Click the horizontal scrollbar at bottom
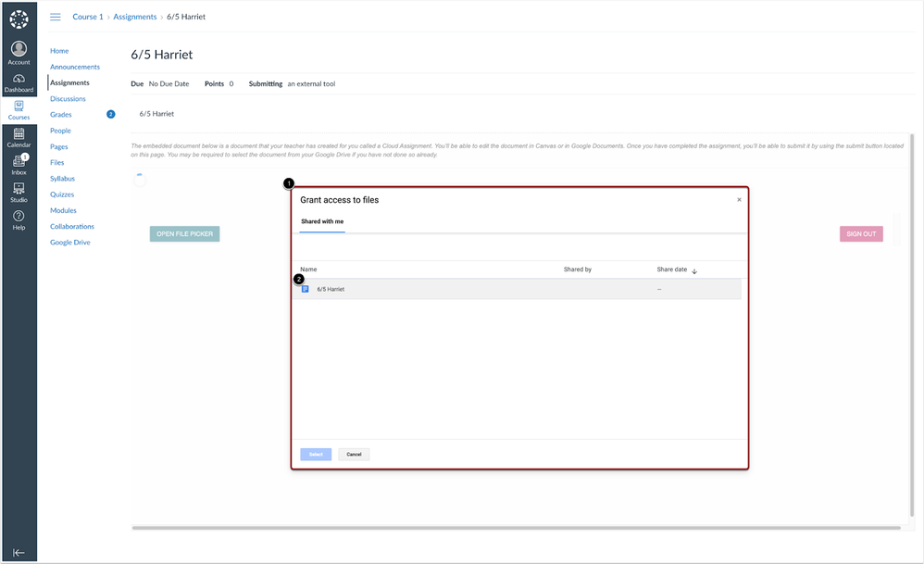 point(516,528)
